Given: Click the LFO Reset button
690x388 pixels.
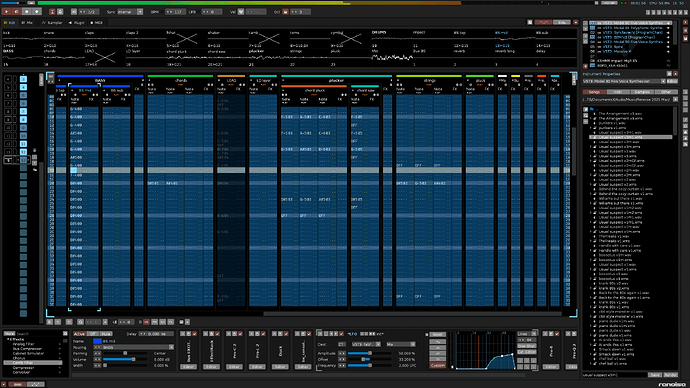Looking at the screenshot, I should coord(437,335).
